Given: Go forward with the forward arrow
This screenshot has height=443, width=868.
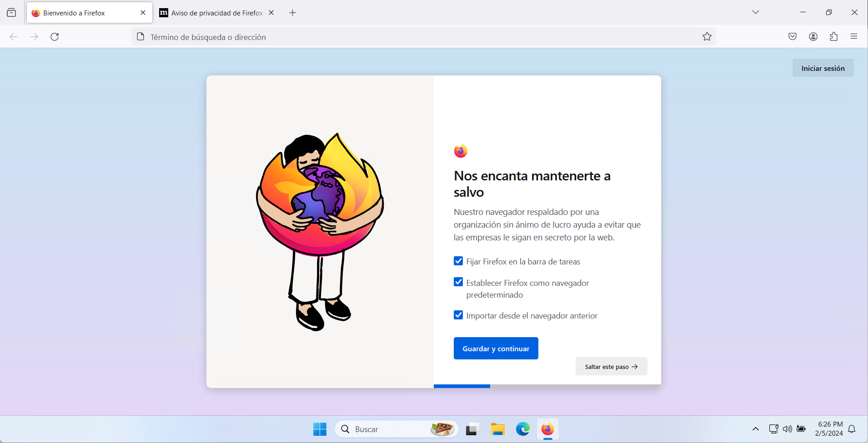Looking at the screenshot, I should tap(34, 37).
